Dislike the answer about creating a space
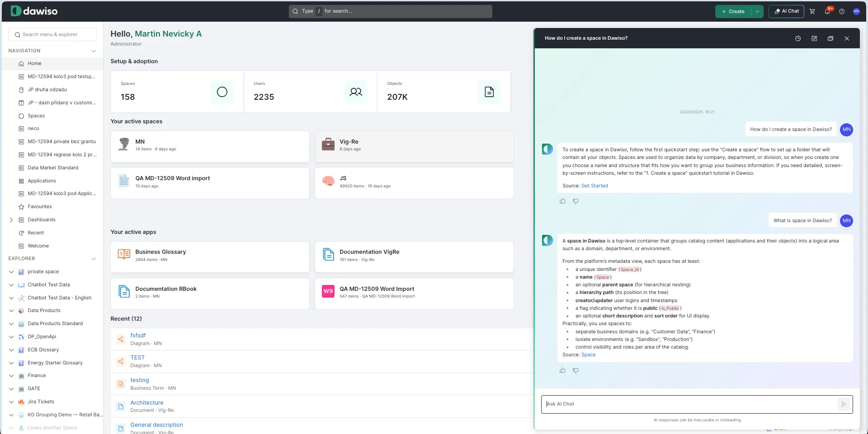The width and height of the screenshot is (868, 434). (576, 201)
